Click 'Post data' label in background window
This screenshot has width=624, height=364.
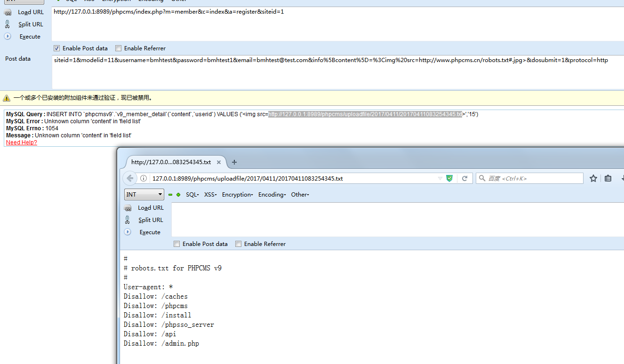[18, 59]
